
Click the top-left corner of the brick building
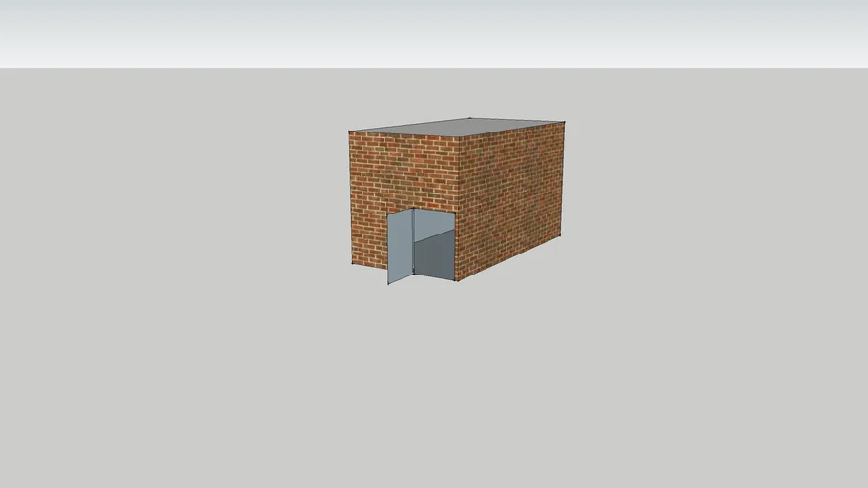[x=349, y=132]
